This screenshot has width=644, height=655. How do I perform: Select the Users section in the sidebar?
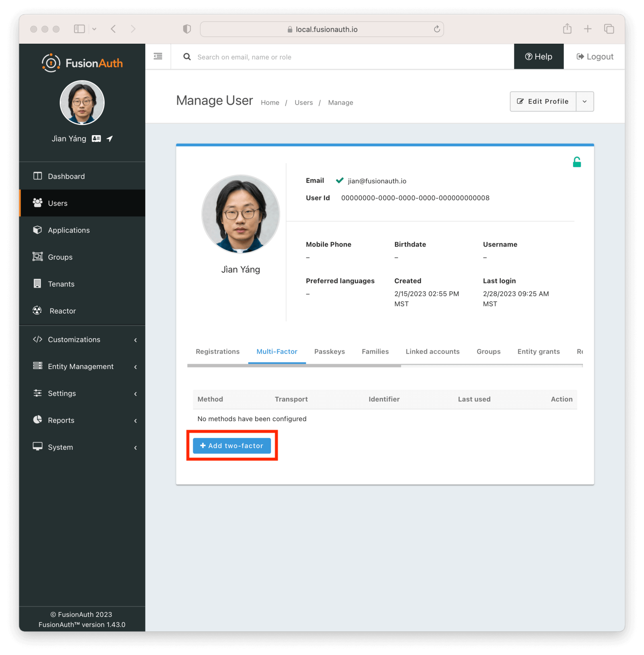click(x=57, y=203)
